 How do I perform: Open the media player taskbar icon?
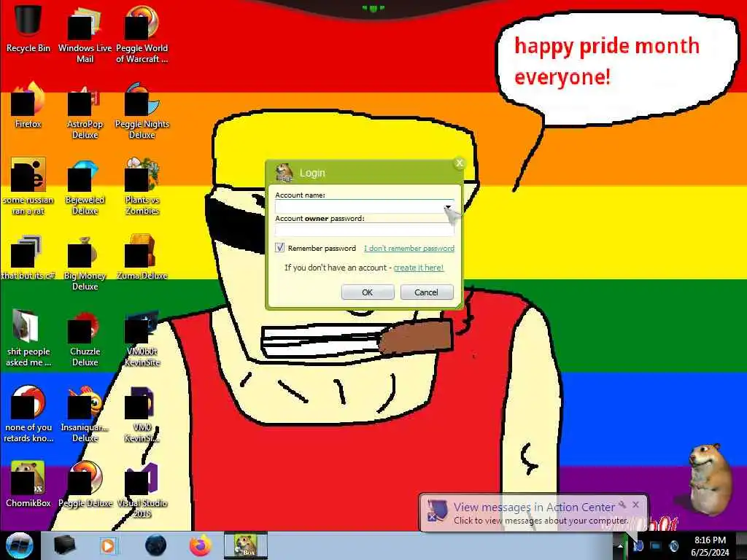(108, 545)
